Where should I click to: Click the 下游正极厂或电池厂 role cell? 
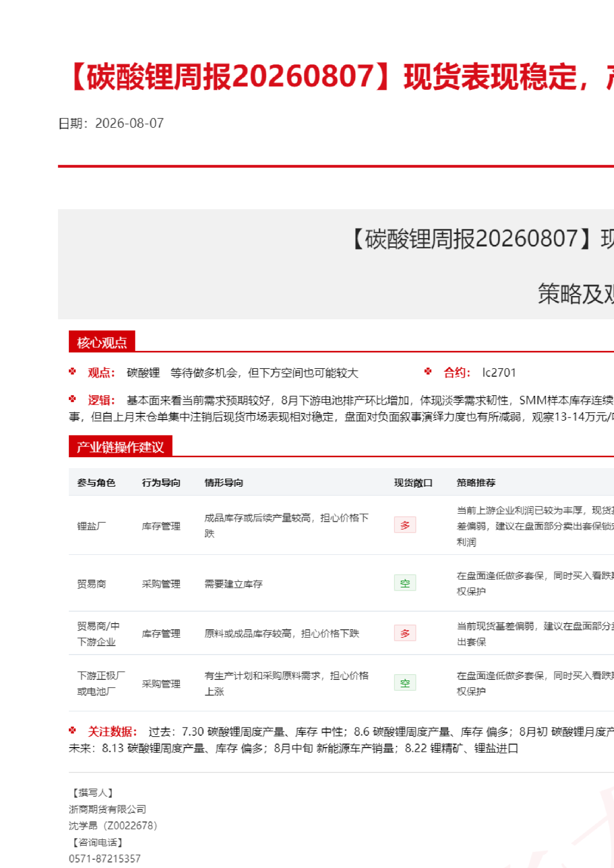101,684
